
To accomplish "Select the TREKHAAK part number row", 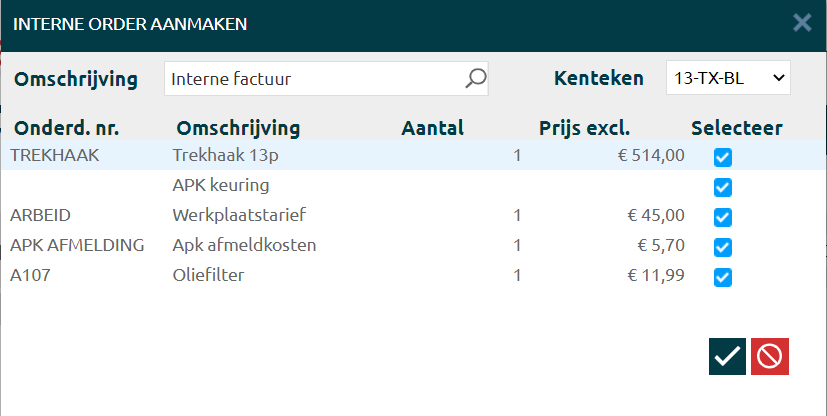I will (x=55, y=155).
